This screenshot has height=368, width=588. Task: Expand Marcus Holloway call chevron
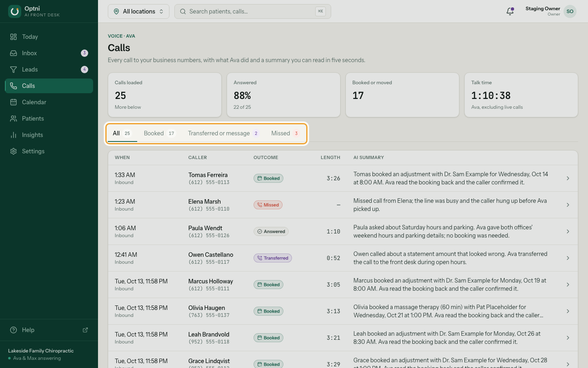(568, 285)
